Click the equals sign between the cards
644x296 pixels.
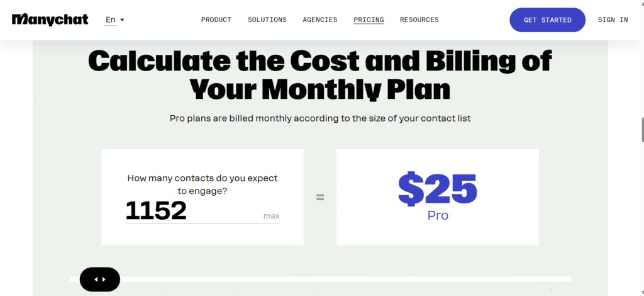click(x=320, y=197)
